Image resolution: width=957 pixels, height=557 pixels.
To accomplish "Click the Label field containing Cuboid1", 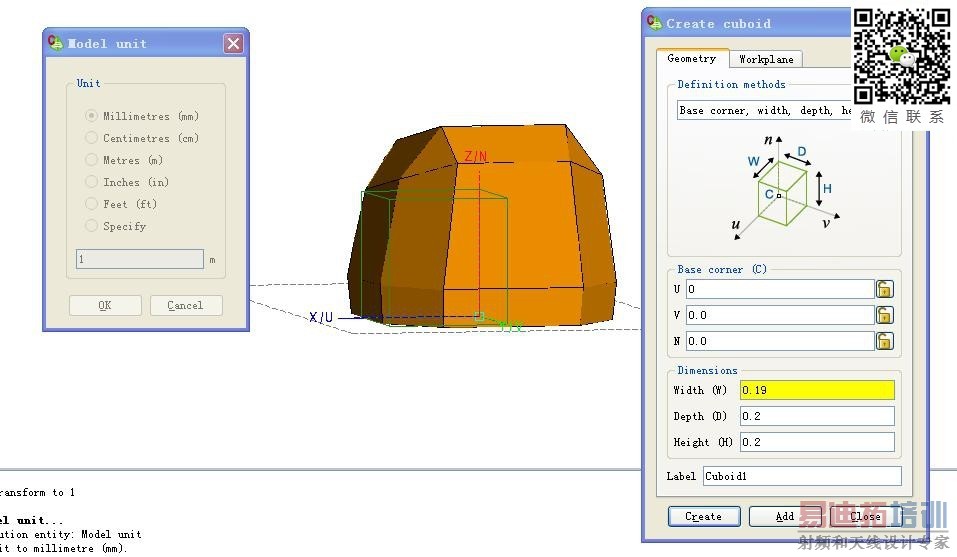I will pos(802,476).
